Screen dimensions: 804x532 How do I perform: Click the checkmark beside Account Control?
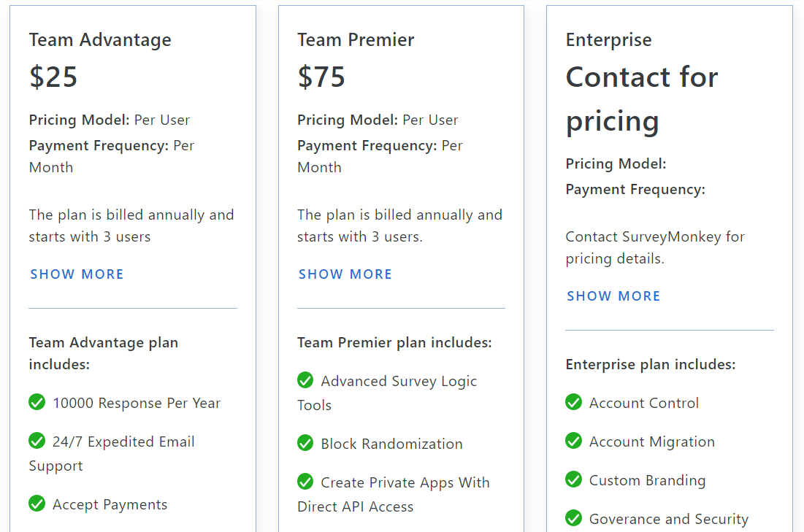coord(574,402)
